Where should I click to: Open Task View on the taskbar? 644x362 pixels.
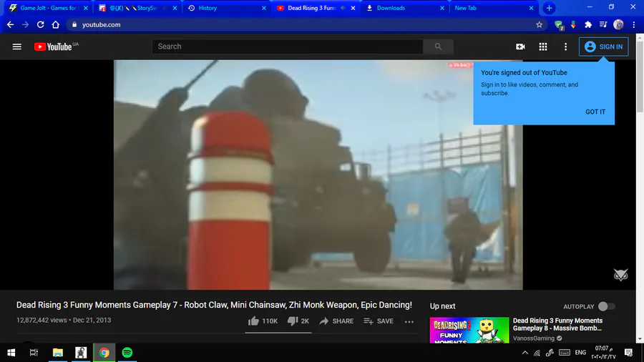coord(34,353)
